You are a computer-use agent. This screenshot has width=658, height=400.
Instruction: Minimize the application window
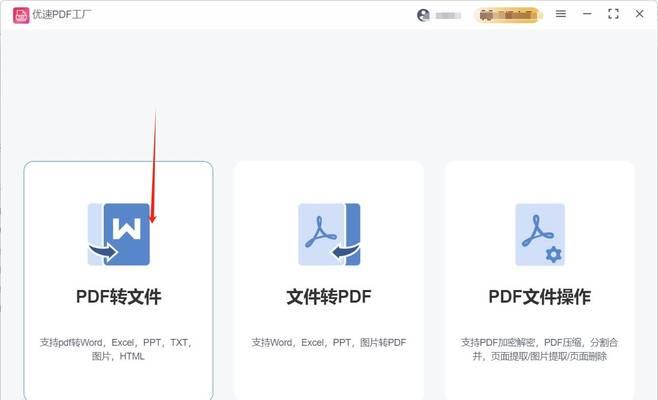click(587, 14)
